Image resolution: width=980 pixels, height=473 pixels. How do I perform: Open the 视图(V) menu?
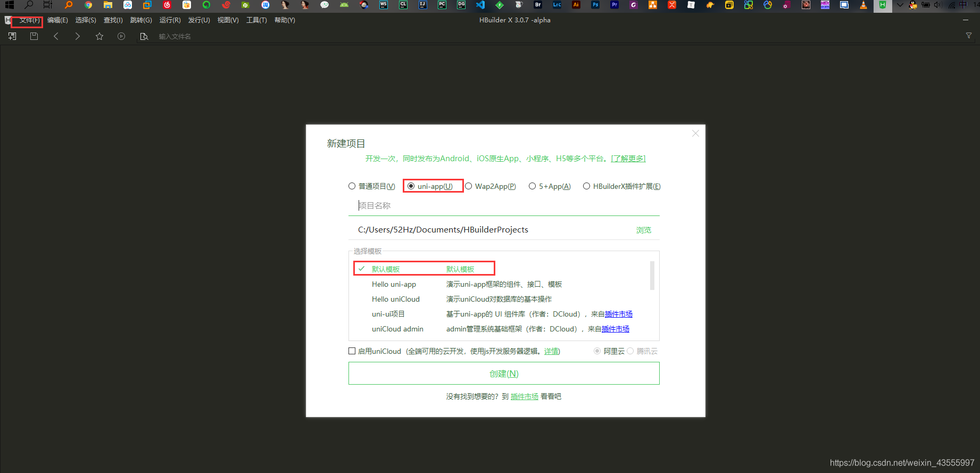click(x=228, y=20)
